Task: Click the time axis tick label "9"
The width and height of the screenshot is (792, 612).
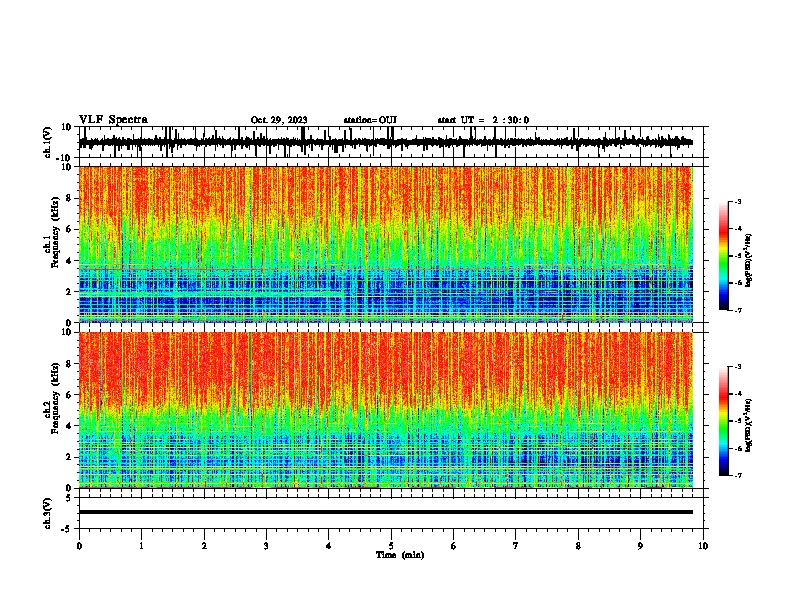Action: click(x=640, y=546)
